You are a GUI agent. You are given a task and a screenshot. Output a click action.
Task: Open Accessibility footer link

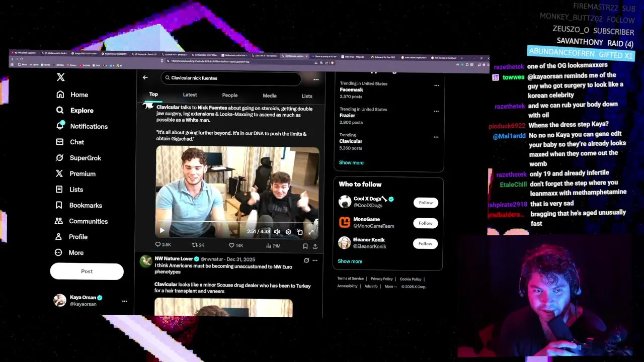click(x=347, y=286)
